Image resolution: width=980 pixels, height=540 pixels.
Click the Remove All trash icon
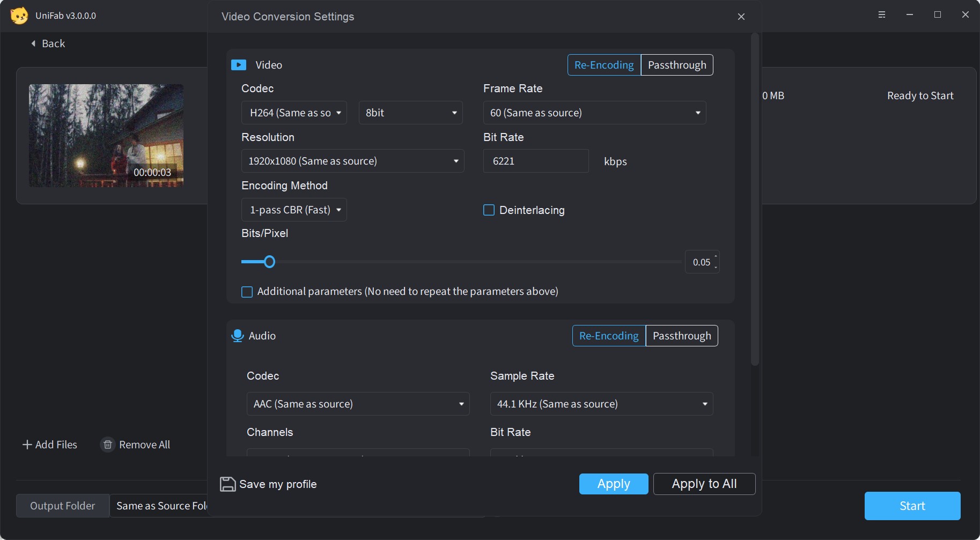pyautogui.click(x=108, y=445)
